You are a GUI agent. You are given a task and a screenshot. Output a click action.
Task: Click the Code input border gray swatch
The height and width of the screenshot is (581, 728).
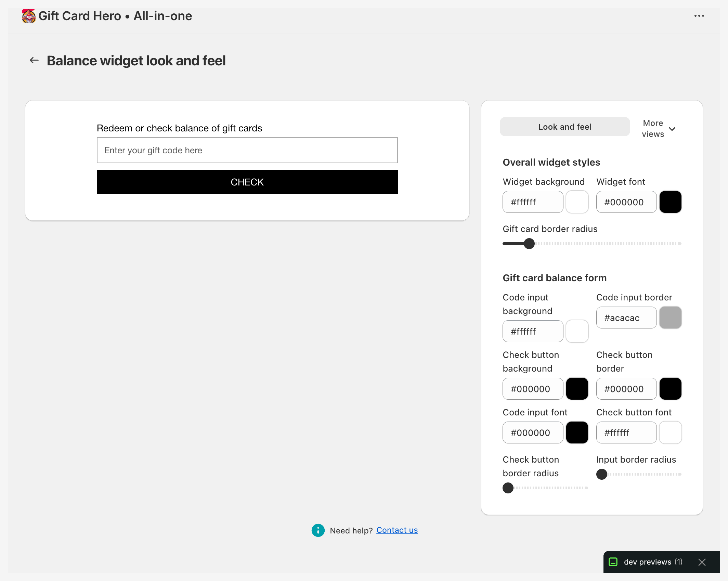[x=670, y=318]
